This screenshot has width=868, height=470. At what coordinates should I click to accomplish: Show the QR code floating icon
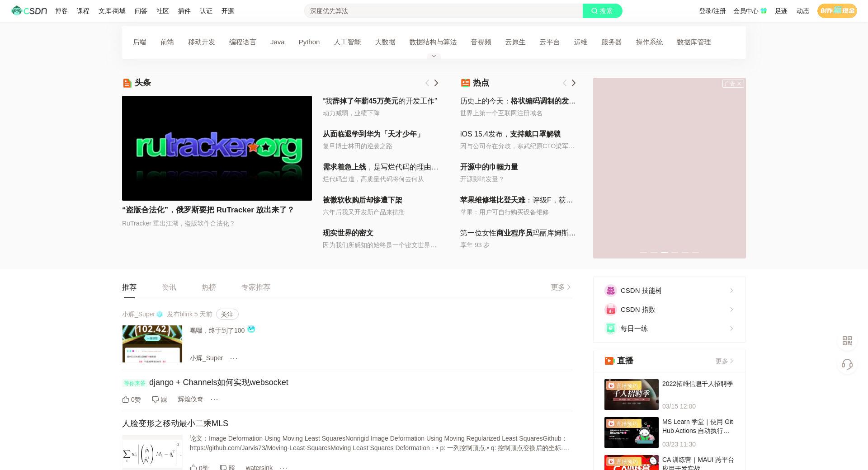847,341
